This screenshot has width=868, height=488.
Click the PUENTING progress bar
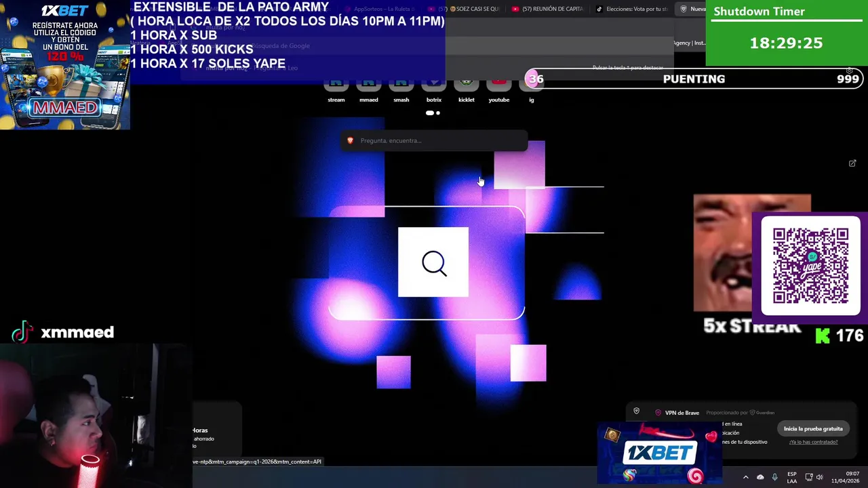(x=694, y=79)
